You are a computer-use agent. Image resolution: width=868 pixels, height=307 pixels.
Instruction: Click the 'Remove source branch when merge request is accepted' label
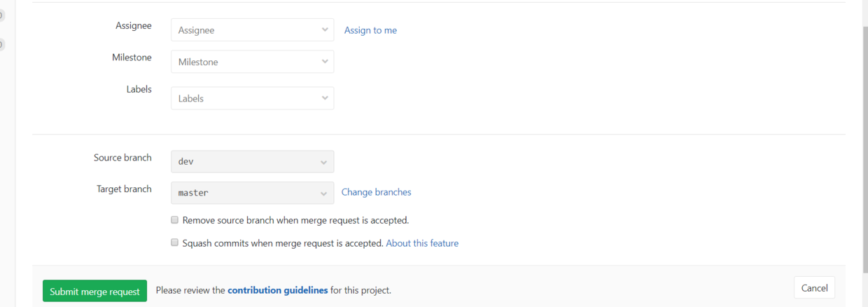pyautogui.click(x=295, y=220)
